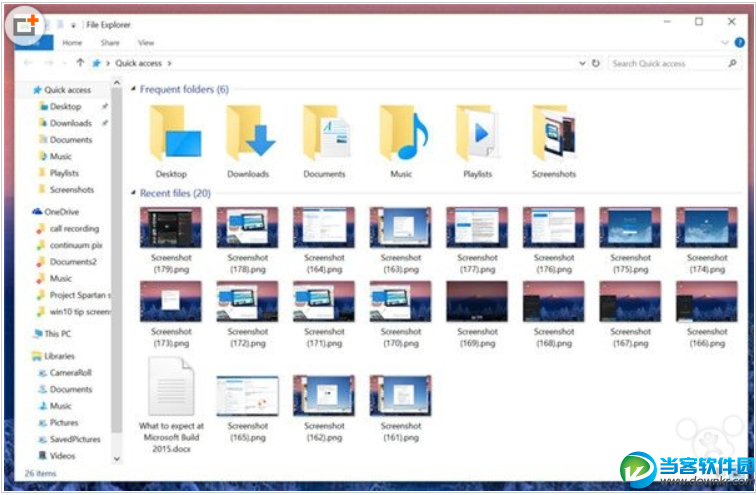
Task: Select the Screenshot (161).png thumbnail
Action: [401, 396]
